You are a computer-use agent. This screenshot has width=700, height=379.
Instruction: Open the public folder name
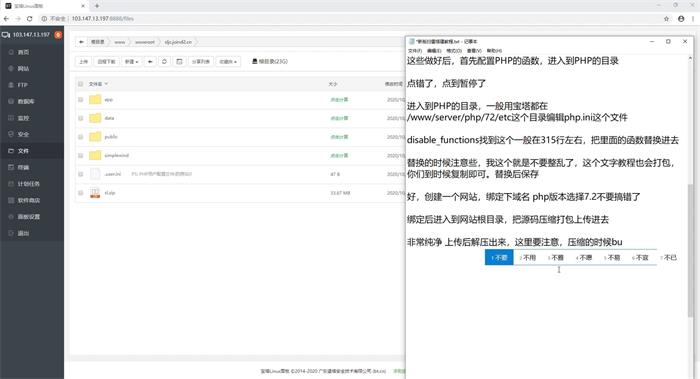111,137
